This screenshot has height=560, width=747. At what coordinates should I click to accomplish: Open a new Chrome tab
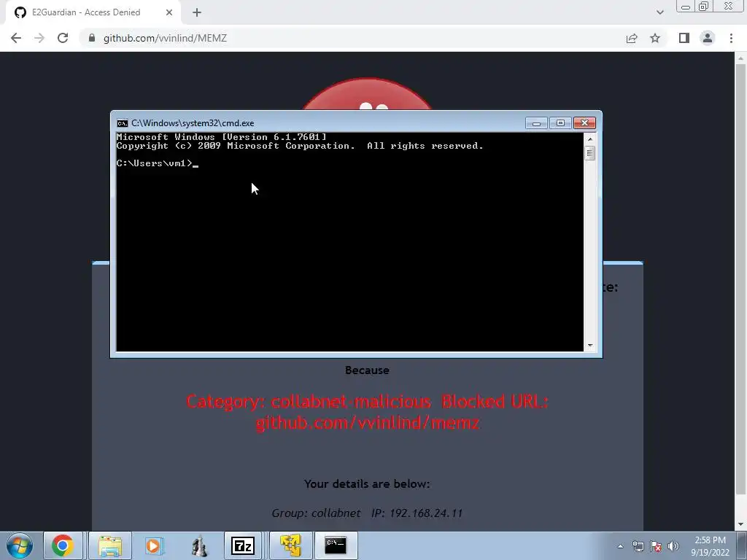pyautogui.click(x=197, y=12)
